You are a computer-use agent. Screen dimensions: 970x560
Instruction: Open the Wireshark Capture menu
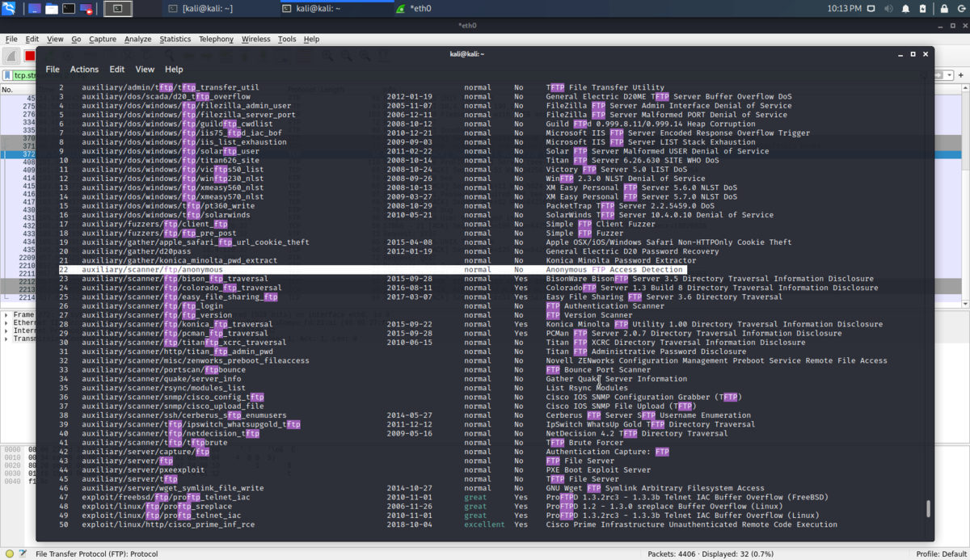pos(103,39)
